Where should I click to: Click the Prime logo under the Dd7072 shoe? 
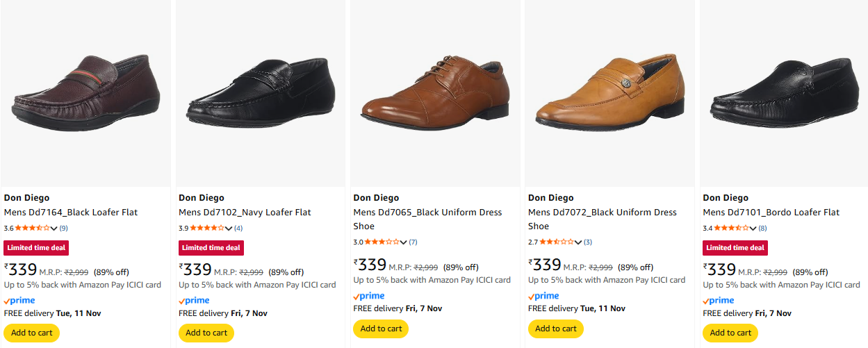point(544,296)
